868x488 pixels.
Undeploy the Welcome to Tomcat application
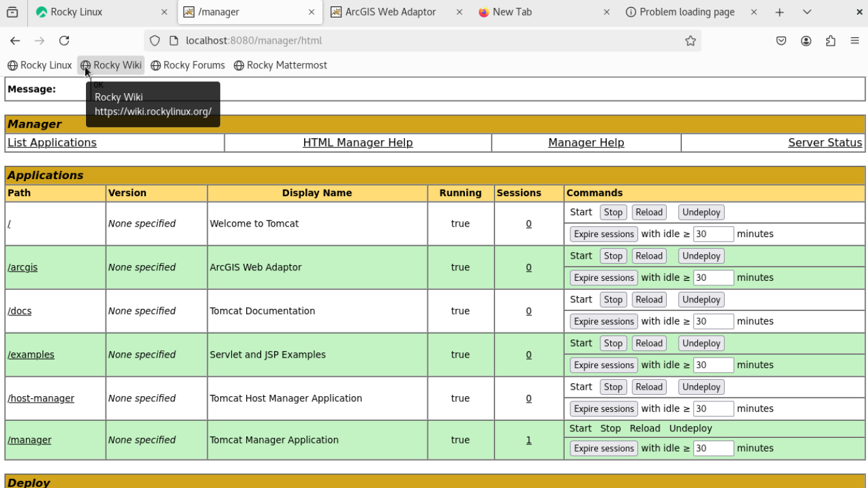point(701,212)
